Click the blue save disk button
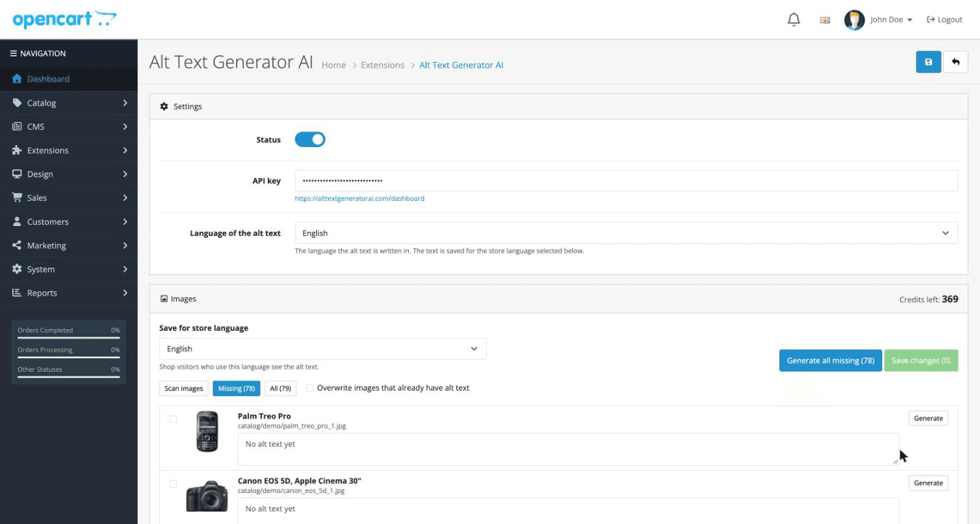Viewport: 980px width, 524px height. 928,62
